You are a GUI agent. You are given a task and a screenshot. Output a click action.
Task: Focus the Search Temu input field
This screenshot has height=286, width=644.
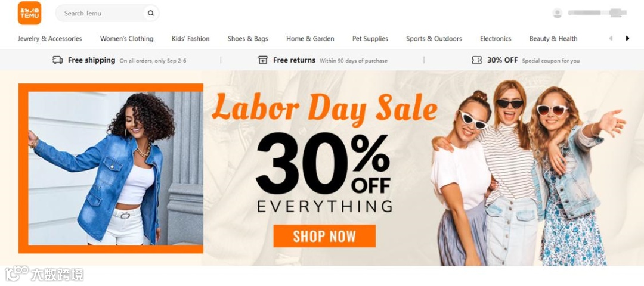[x=103, y=13]
